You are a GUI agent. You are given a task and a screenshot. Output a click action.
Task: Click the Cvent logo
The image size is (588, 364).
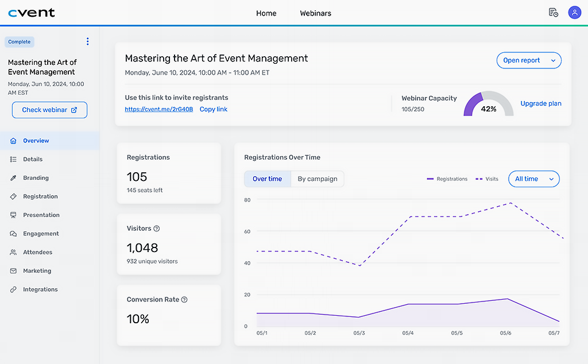(x=32, y=13)
